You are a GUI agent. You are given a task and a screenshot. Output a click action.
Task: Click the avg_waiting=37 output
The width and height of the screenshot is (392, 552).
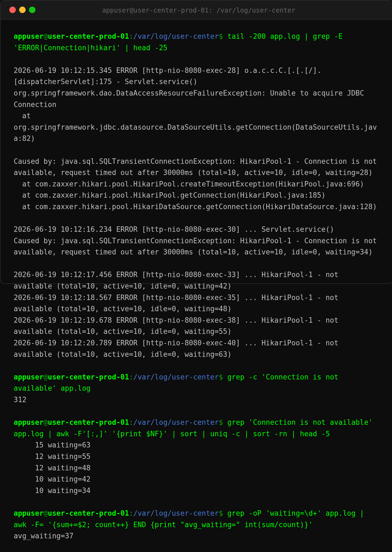(x=43, y=536)
